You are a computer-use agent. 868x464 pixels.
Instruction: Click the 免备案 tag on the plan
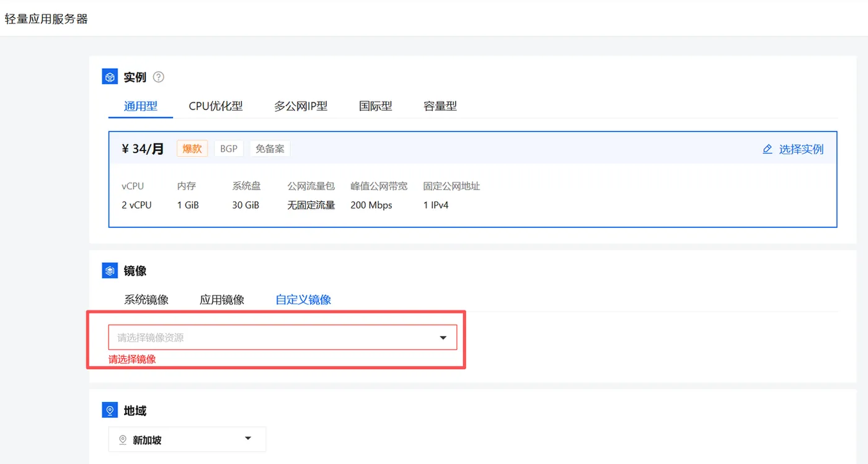(x=270, y=149)
